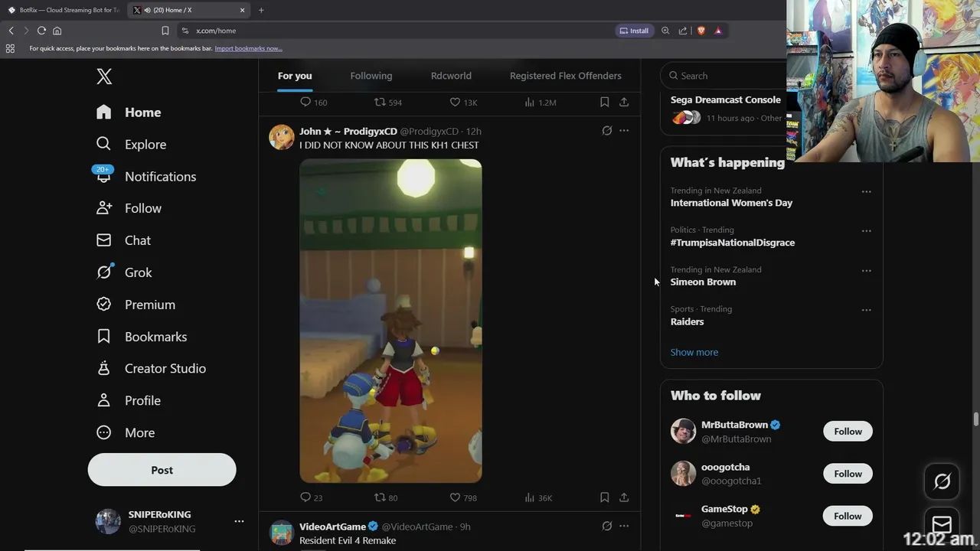Open Bookmarks in the sidebar
The image size is (980, 551).
tap(142, 337)
